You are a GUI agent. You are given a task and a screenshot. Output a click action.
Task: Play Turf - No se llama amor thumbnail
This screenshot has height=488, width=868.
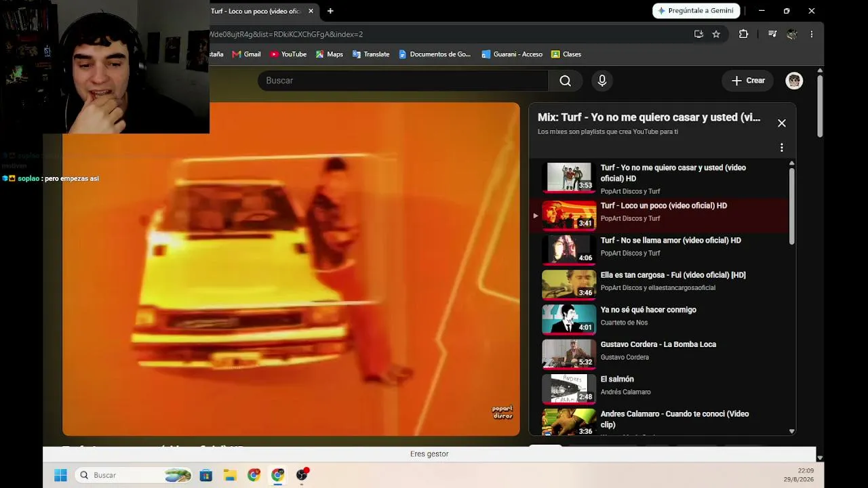(569, 249)
